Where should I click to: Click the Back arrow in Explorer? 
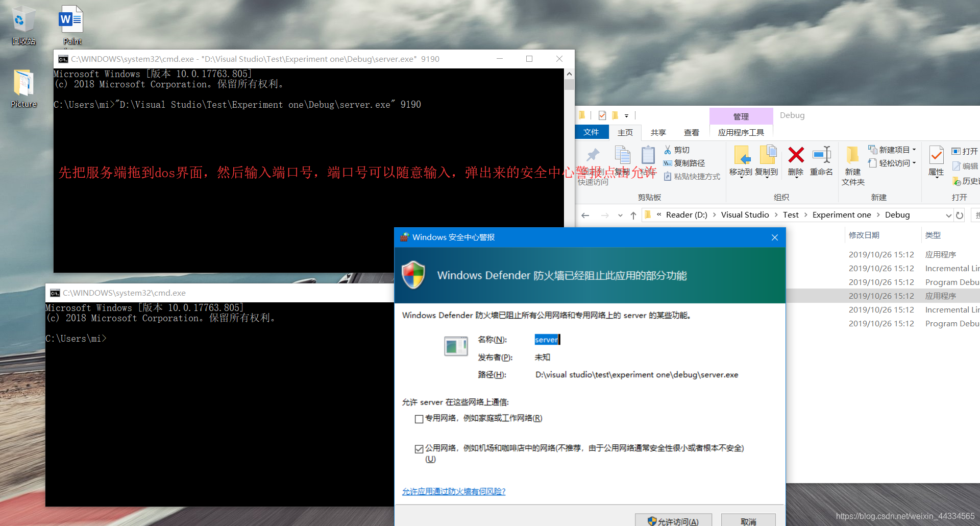tap(585, 216)
